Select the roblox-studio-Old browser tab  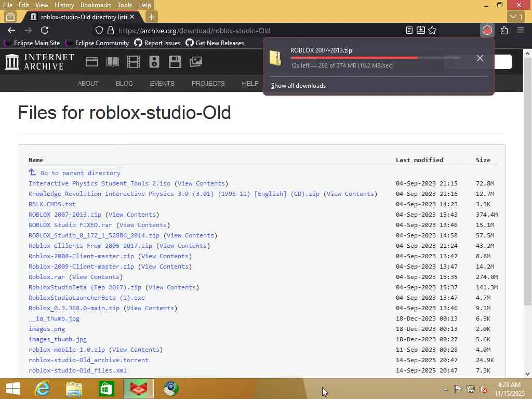82,17
